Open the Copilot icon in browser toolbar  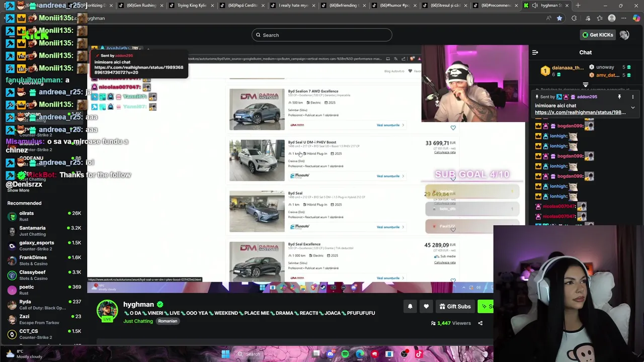point(636,18)
